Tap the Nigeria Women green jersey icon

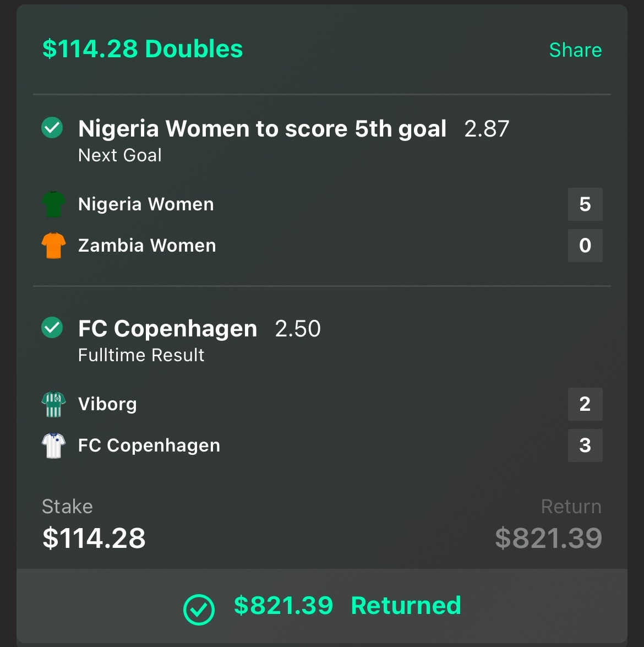[x=53, y=204]
